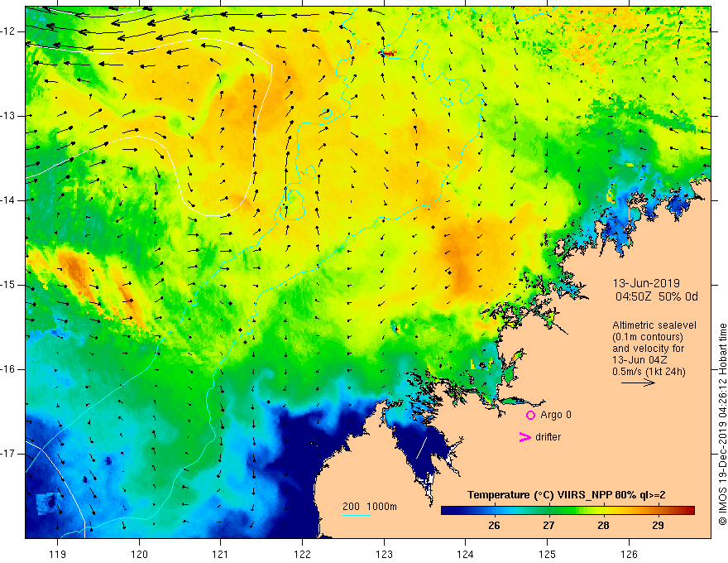
Task: Click the latitude -15 axis label
Action: [9, 285]
